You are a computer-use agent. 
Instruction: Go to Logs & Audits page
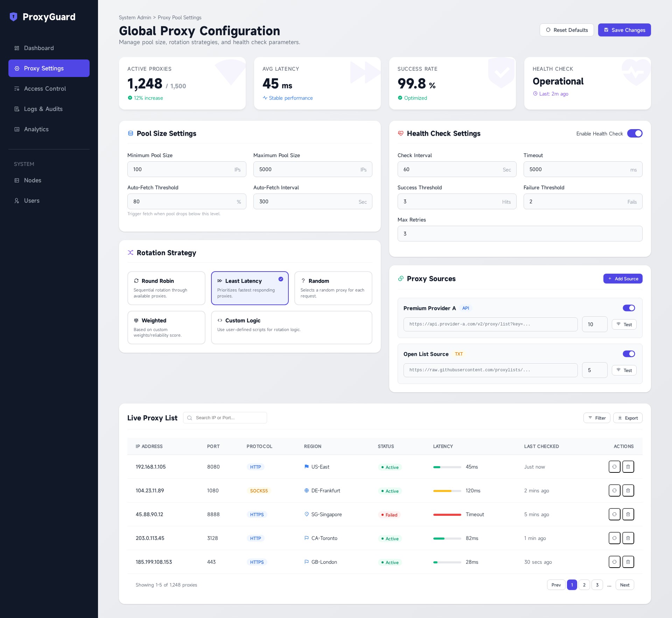(x=43, y=109)
